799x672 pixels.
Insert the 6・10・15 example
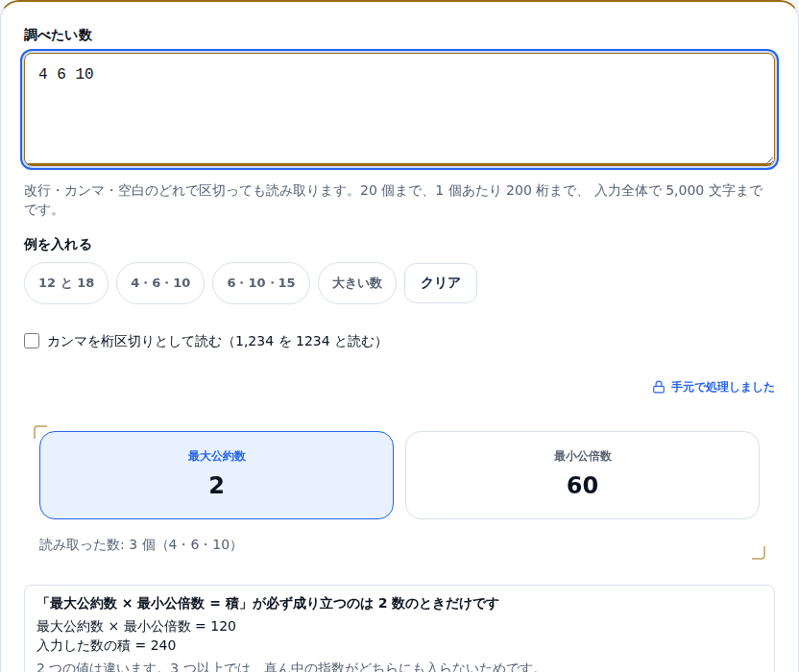click(x=261, y=283)
